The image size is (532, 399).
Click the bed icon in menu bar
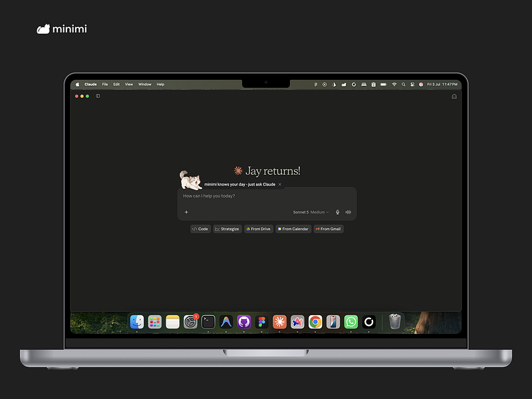pos(364,84)
